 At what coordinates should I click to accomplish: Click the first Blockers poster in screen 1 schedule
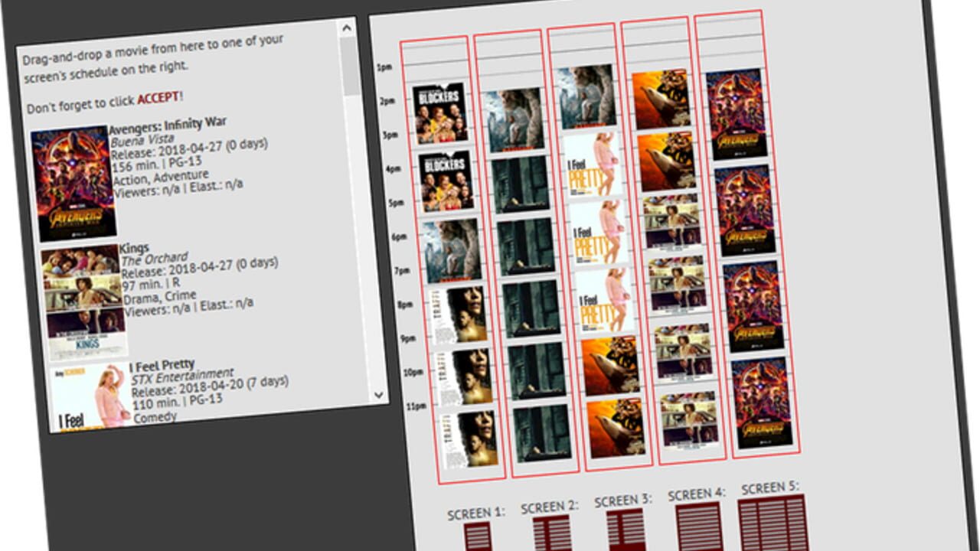(x=440, y=113)
